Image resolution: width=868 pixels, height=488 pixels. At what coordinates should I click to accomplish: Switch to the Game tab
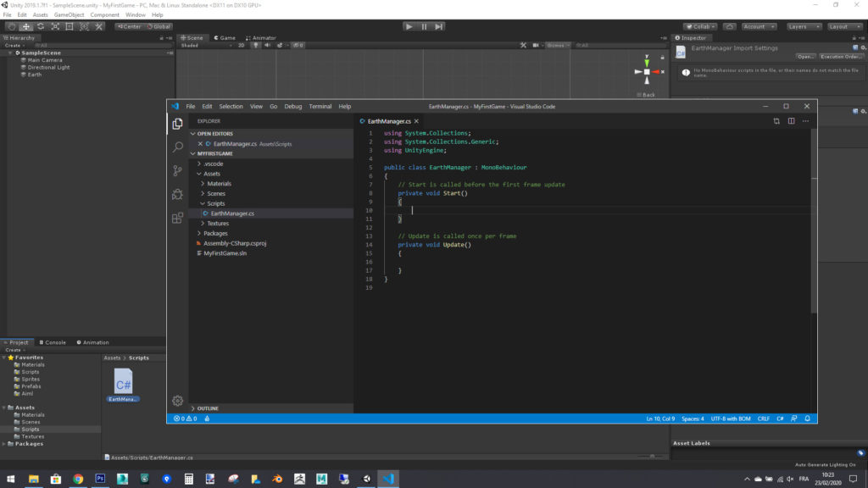coord(226,37)
